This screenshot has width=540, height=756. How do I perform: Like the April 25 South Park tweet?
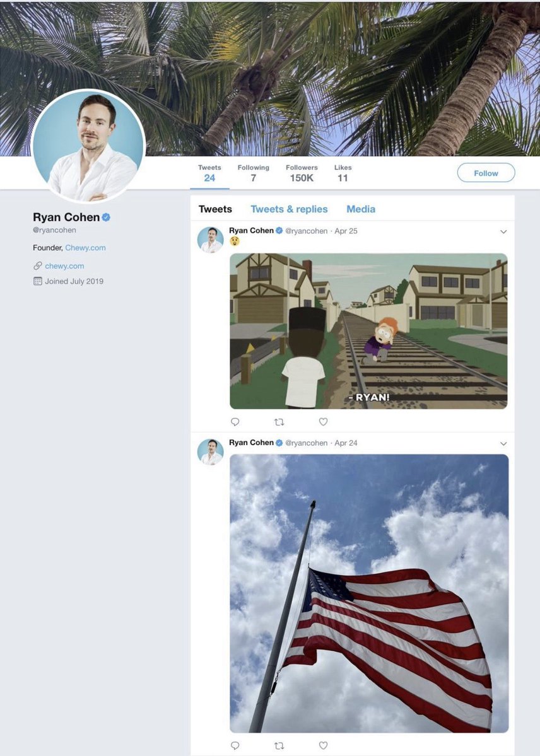[x=323, y=422]
